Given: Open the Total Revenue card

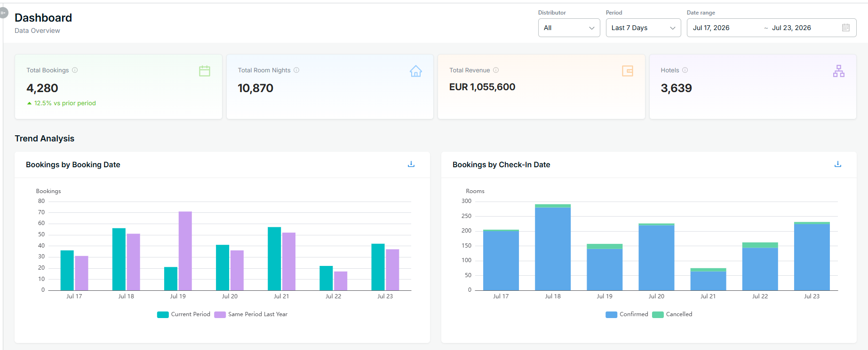Looking at the screenshot, I should point(542,86).
